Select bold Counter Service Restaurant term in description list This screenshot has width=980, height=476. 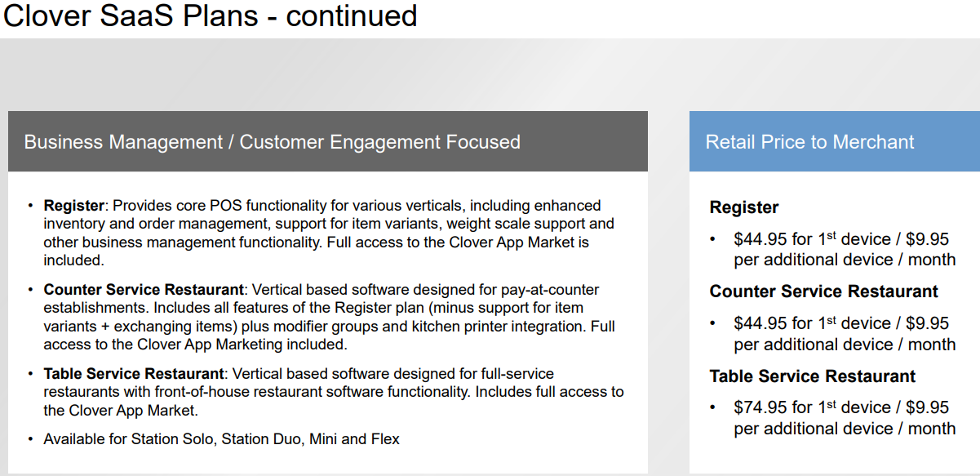tap(144, 290)
